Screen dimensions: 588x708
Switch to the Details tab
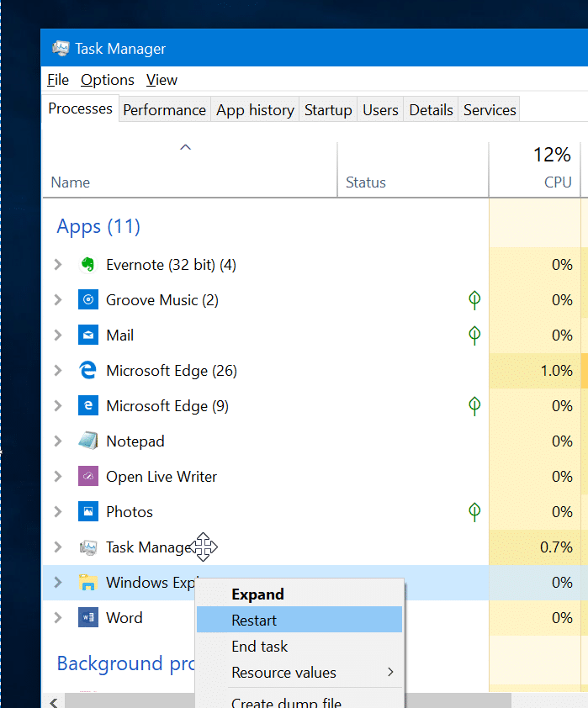[x=431, y=109]
